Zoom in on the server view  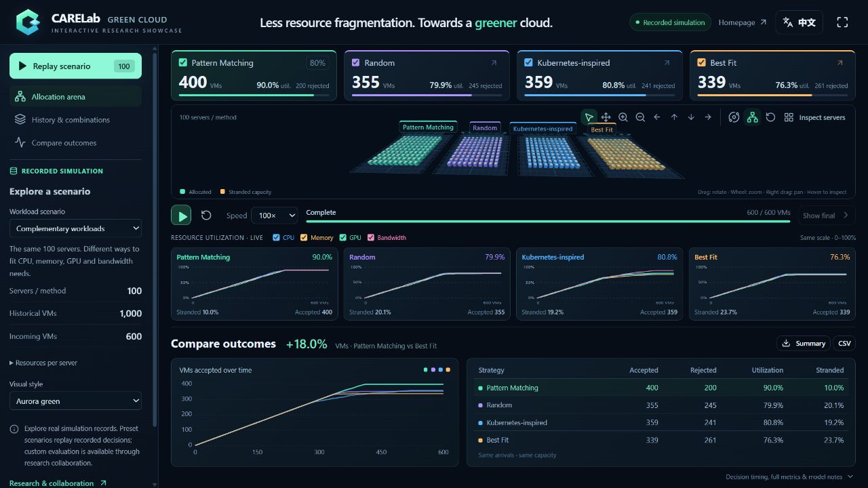[623, 117]
